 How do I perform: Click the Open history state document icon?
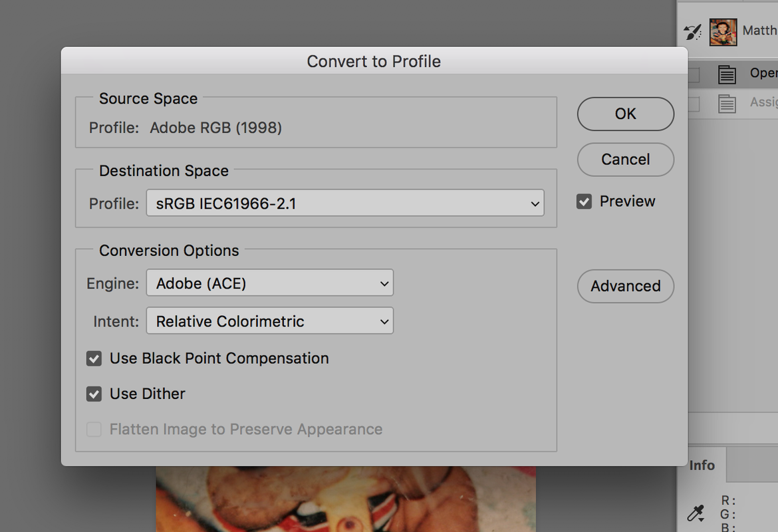(727, 74)
